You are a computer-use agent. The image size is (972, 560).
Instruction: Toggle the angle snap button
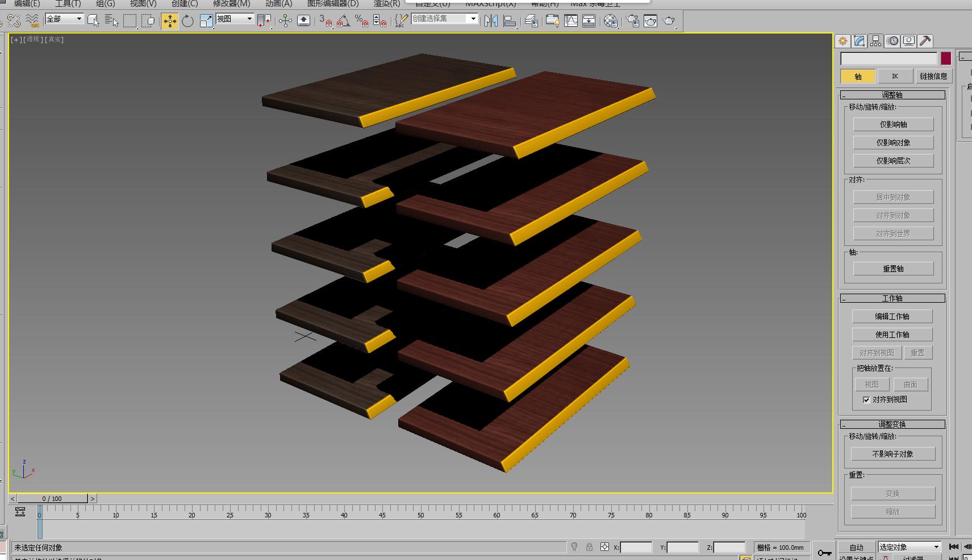[x=343, y=22]
